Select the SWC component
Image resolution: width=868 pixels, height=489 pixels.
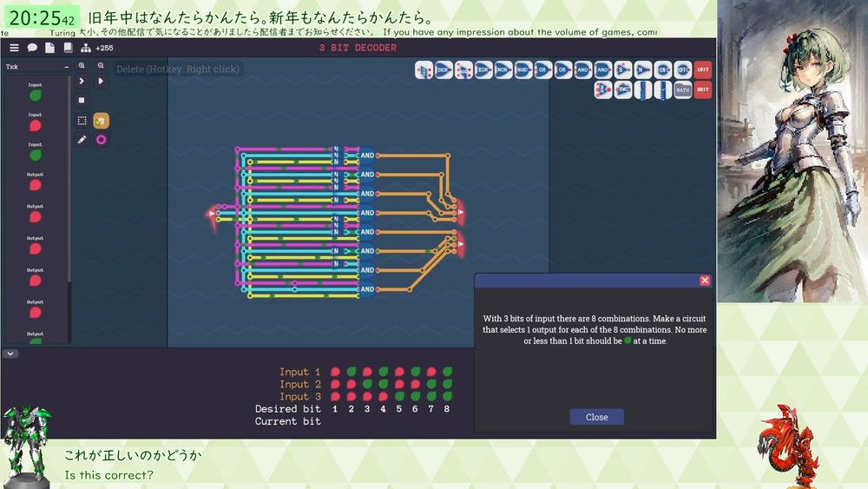coord(622,89)
